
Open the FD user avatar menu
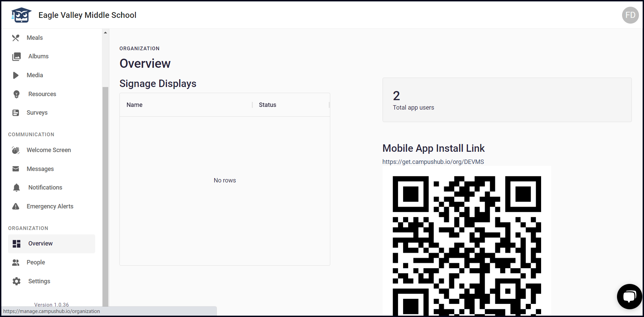pos(630,15)
